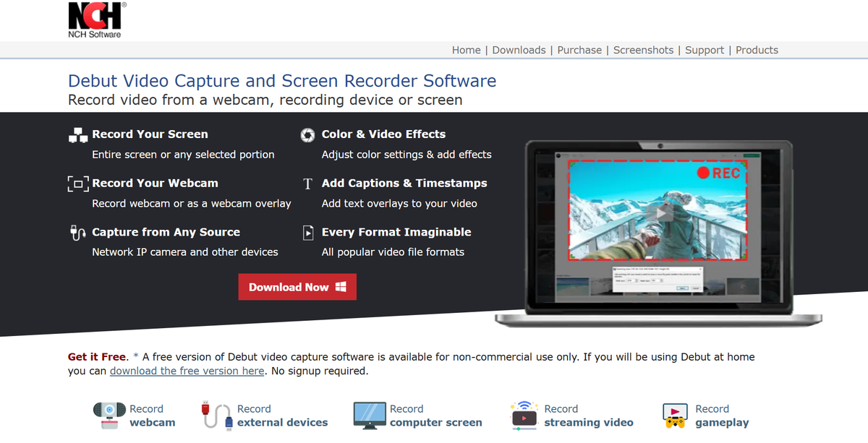Click 'Entire screen or any selected portion' text

(x=183, y=155)
